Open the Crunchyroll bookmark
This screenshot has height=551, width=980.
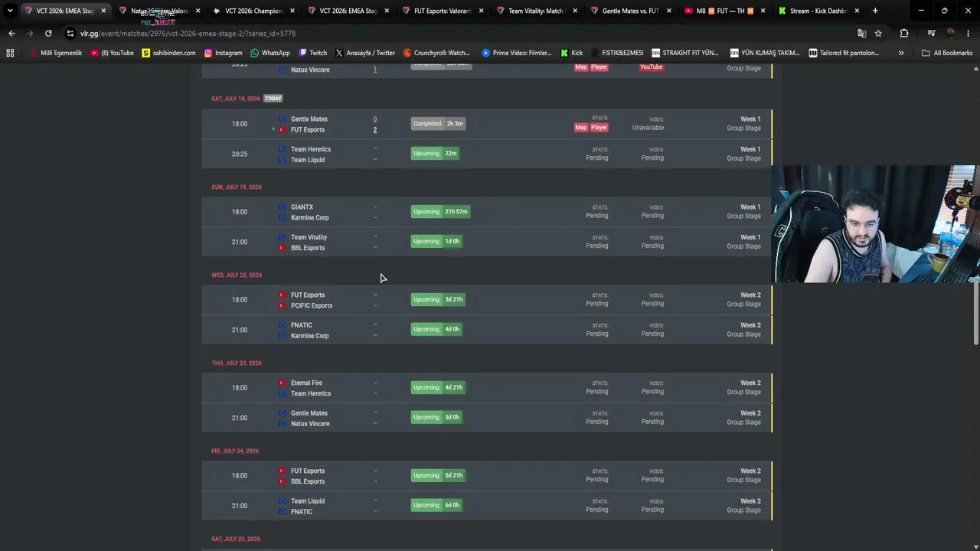tap(436, 53)
